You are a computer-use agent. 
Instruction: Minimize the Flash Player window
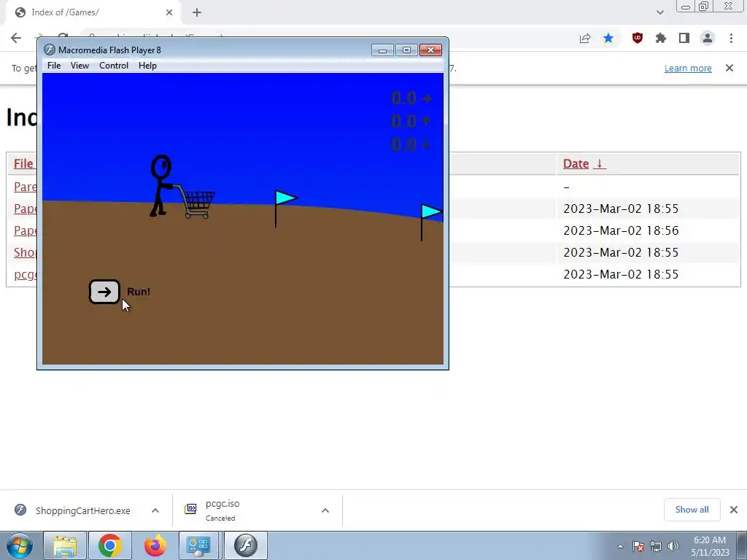(382, 50)
